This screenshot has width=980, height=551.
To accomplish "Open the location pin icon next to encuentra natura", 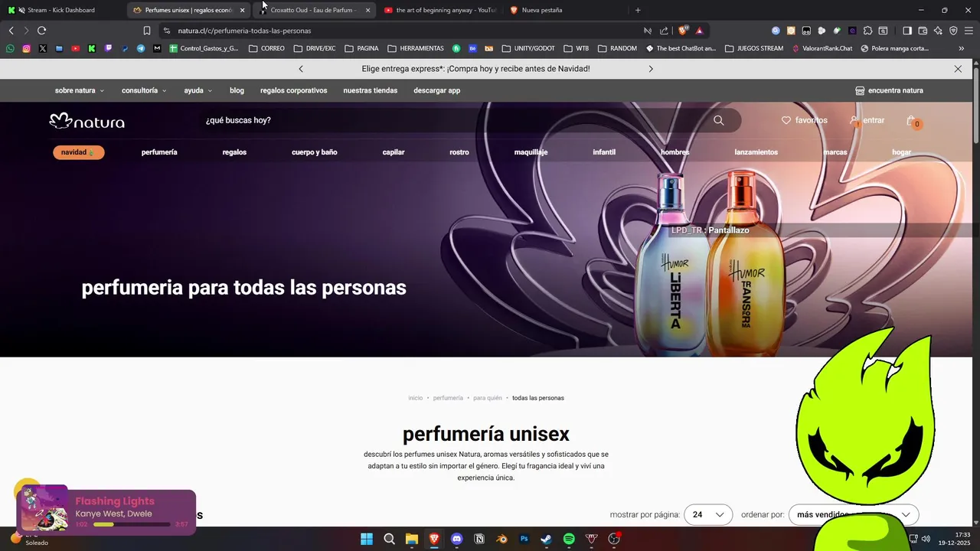I will point(860,90).
